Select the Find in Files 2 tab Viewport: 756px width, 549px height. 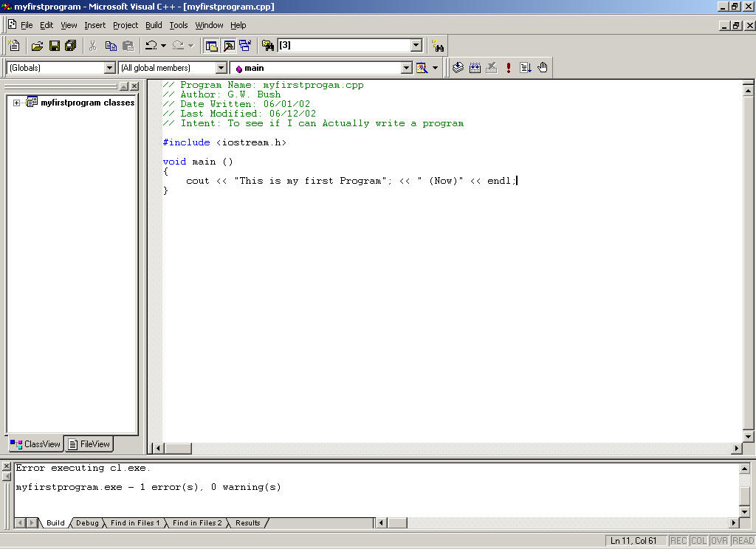(x=197, y=523)
